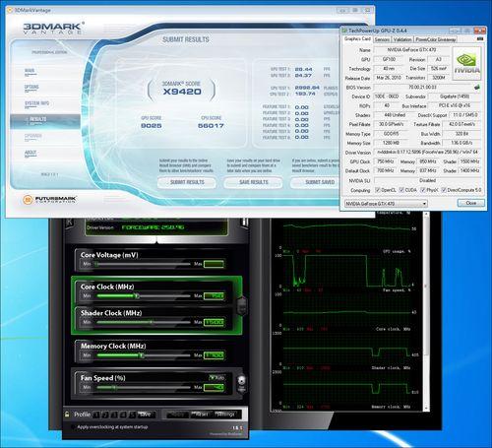Image resolution: width=492 pixels, height=448 pixels.
Task: Select RESULTS in the 3DMark sidebar
Action: 45,121
